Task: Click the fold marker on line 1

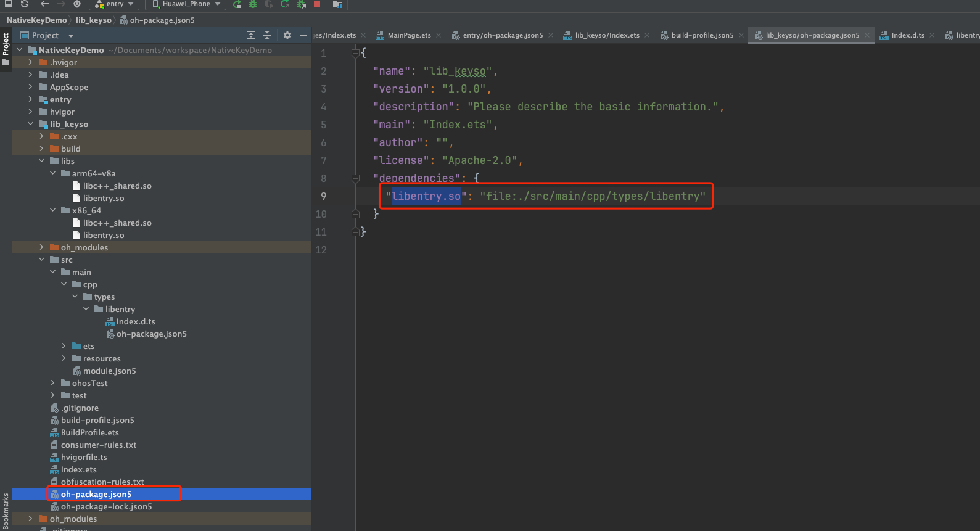Action: [355, 53]
